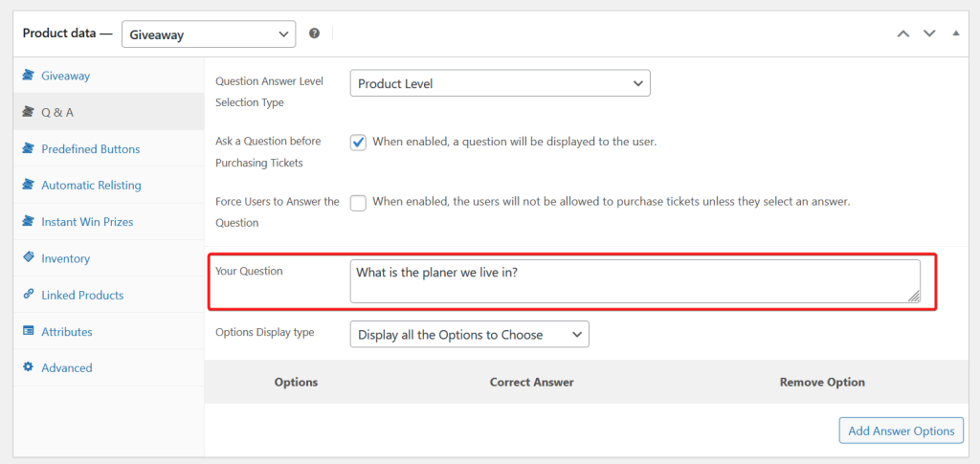Open the Options Display type dropdown

tap(469, 334)
